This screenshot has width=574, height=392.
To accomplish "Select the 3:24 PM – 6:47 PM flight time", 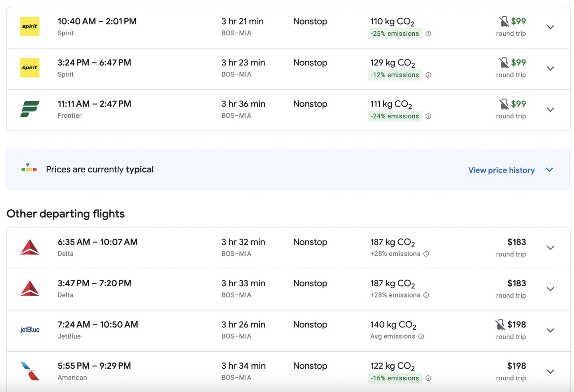I will coord(94,62).
